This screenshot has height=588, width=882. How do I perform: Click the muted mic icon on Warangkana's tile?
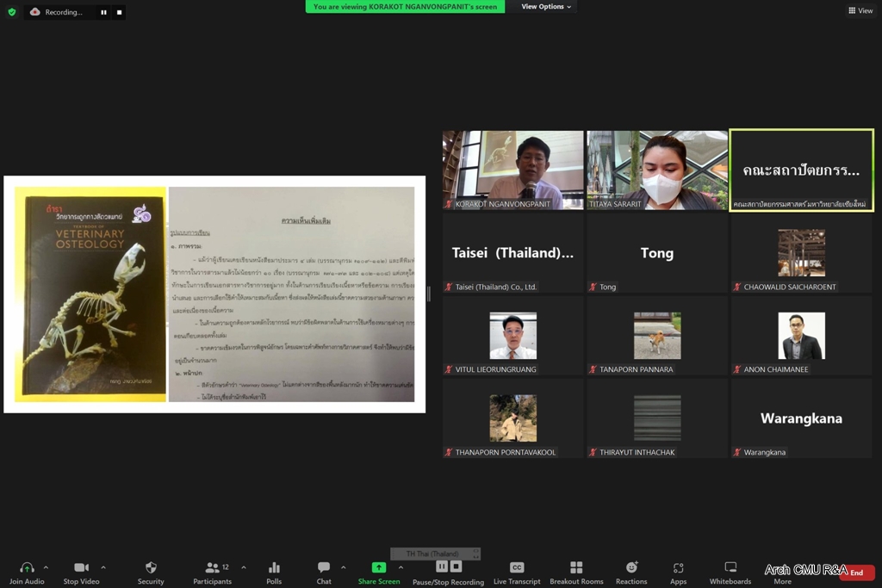pyautogui.click(x=737, y=452)
